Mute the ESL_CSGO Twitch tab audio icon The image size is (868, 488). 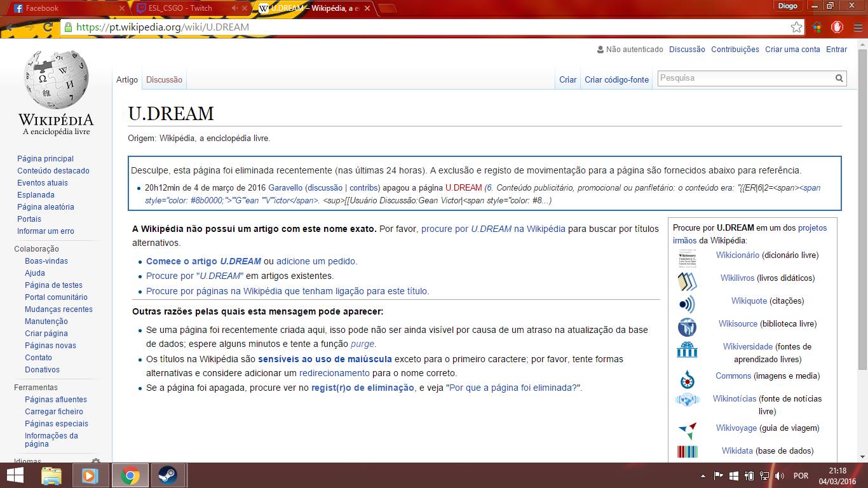tap(234, 8)
